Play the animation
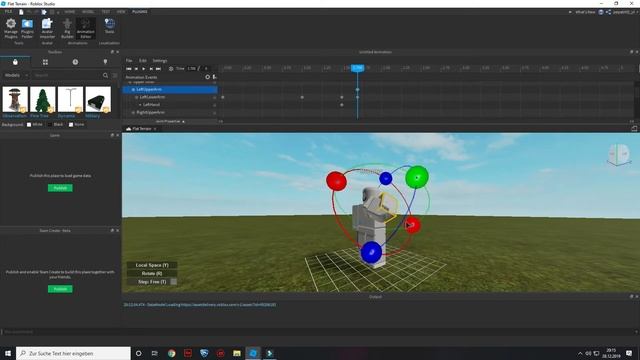 144,69
